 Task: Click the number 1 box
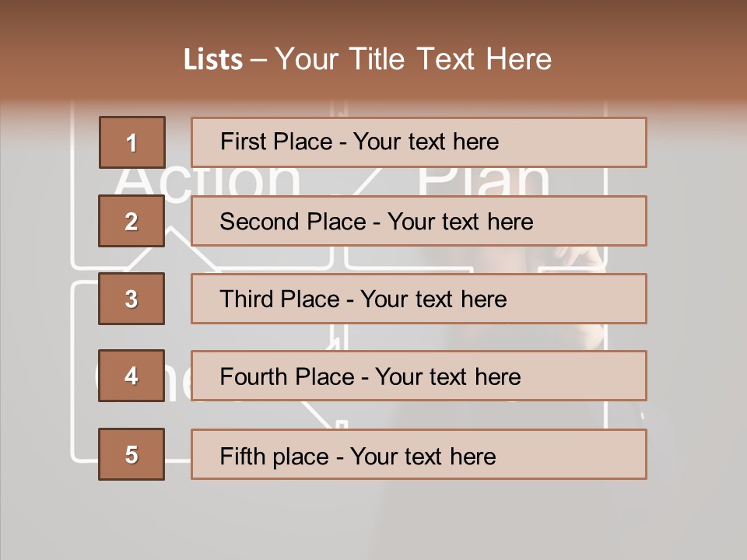pyautogui.click(x=132, y=142)
